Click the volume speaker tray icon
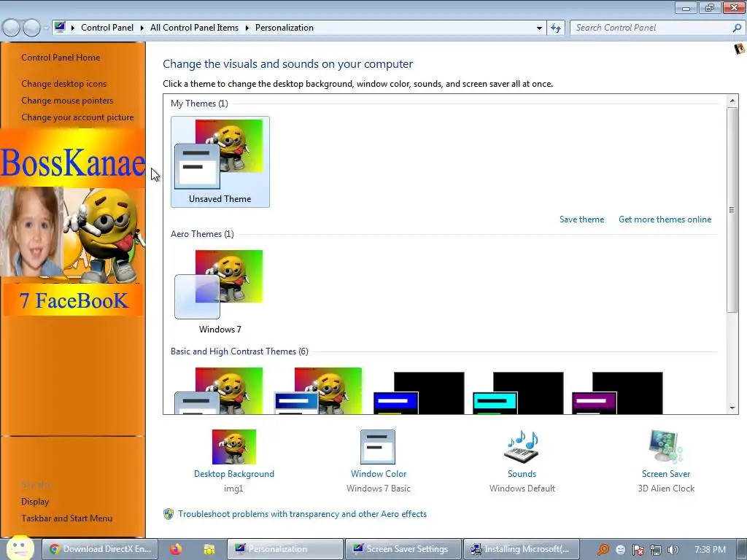Screen dimensions: 747x560 pos(673,550)
